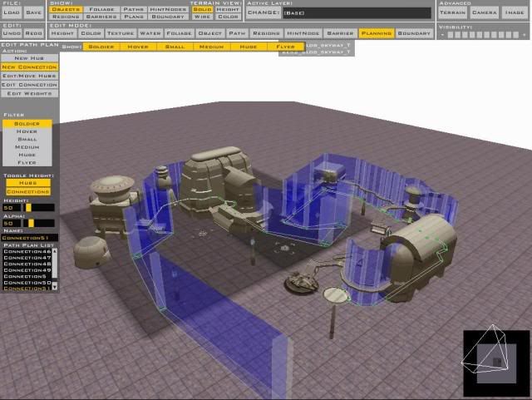Select Flyer in the Filter list
The image size is (532, 400).
click(x=27, y=163)
